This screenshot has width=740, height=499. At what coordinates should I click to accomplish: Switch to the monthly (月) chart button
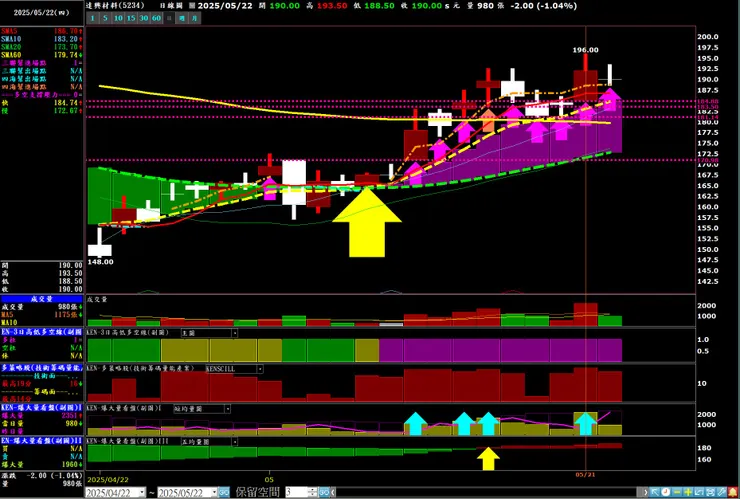click(195, 18)
